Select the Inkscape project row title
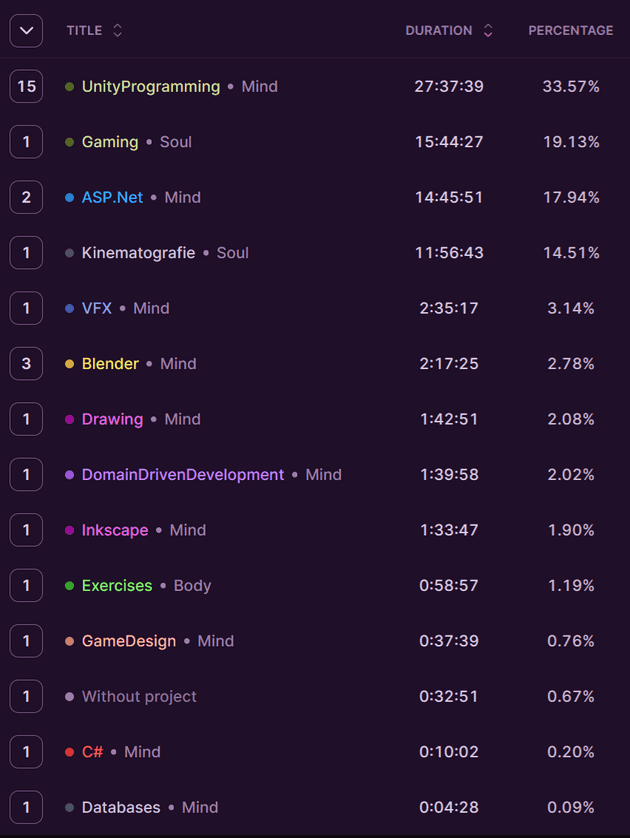This screenshot has height=838, width=630. (115, 530)
